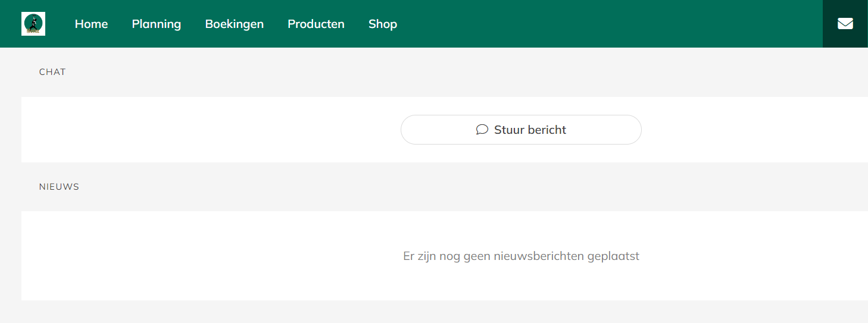Open the Planning menu item

click(157, 24)
